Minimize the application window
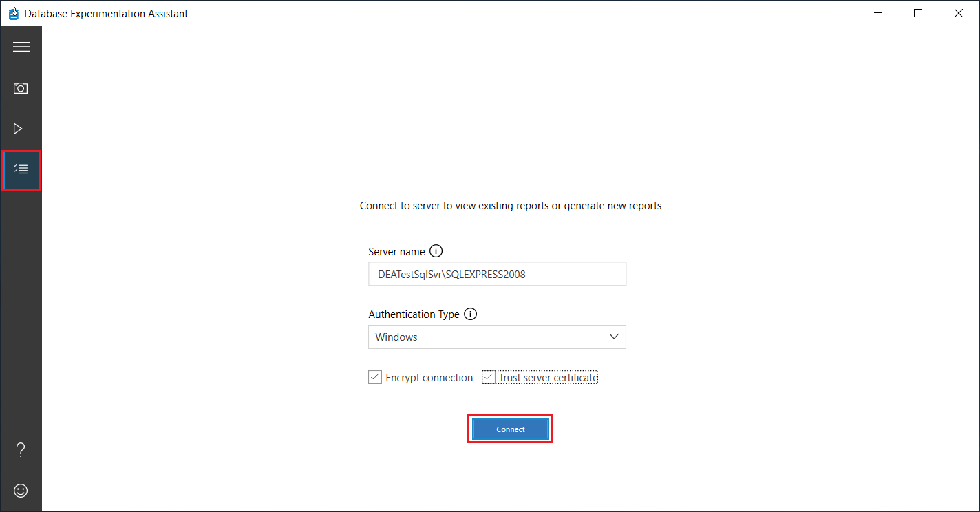 tap(877, 13)
